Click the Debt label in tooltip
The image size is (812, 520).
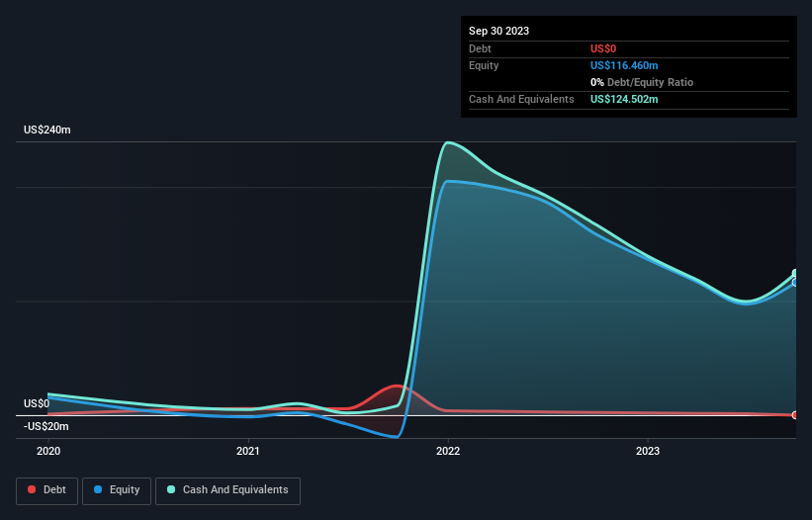coord(480,48)
